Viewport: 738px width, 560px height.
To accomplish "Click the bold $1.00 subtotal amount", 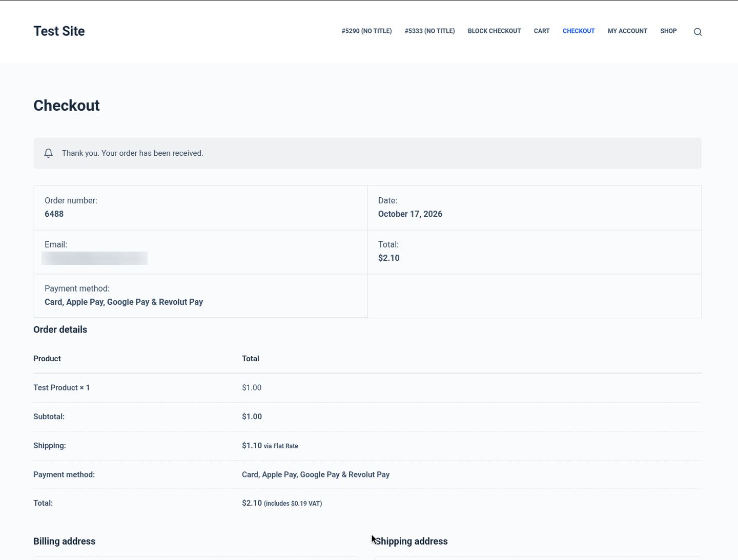I will pyautogui.click(x=252, y=417).
